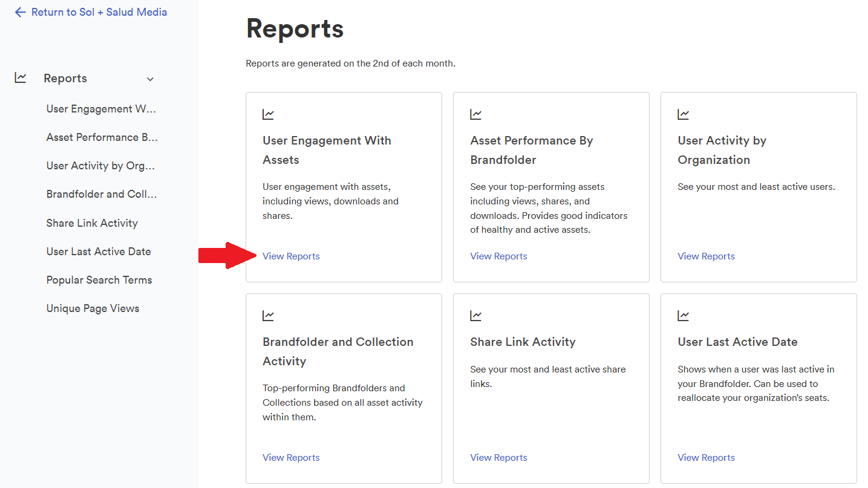View Reports for Brandfolder and Collection Activity
Viewport: 868px width, 488px height.
click(x=291, y=458)
